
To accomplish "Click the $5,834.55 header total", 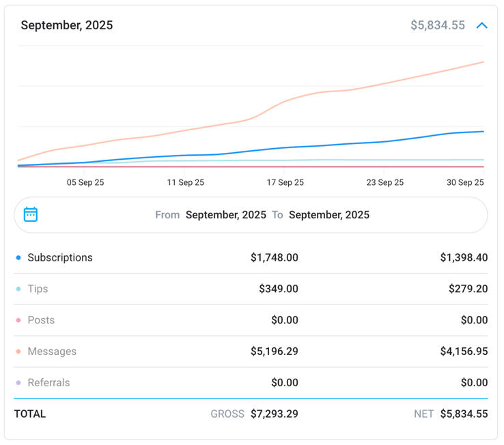I will tap(437, 25).
